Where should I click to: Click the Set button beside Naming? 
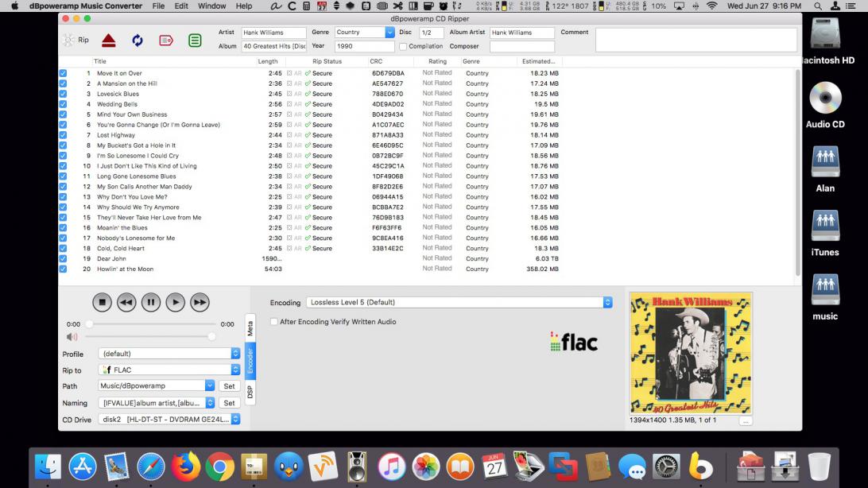click(229, 403)
